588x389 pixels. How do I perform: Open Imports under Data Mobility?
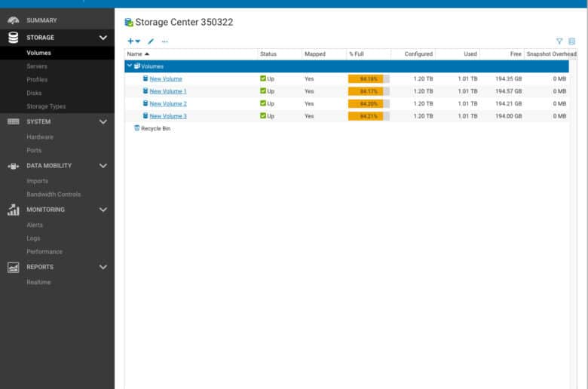click(37, 181)
